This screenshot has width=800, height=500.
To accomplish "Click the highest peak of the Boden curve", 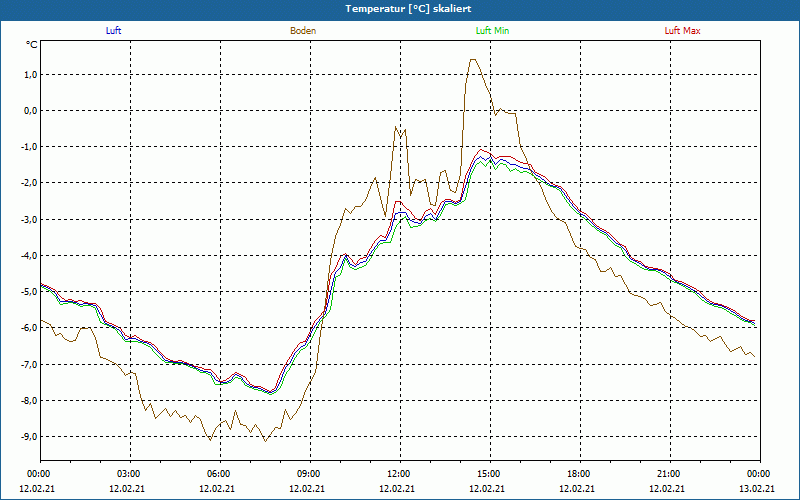I will tap(474, 59).
